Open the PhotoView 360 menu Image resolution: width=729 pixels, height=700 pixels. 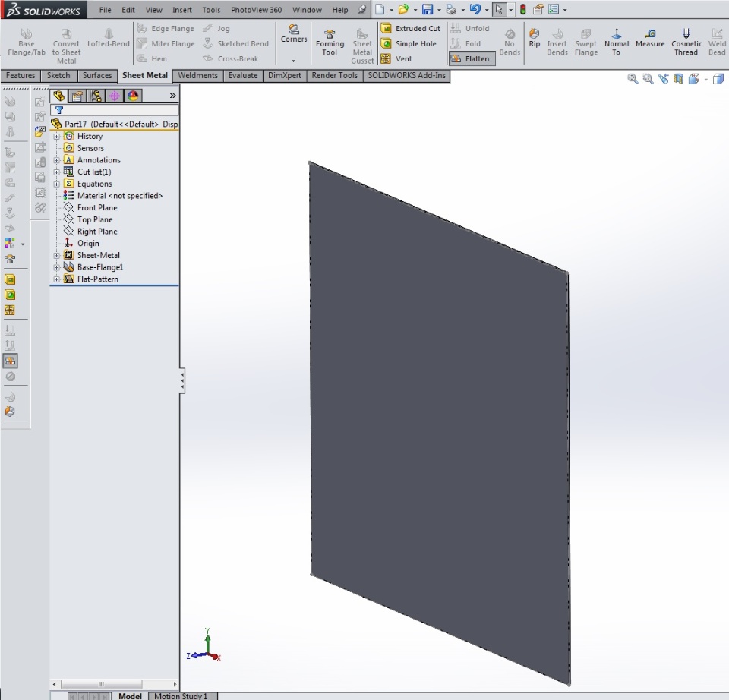point(256,10)
